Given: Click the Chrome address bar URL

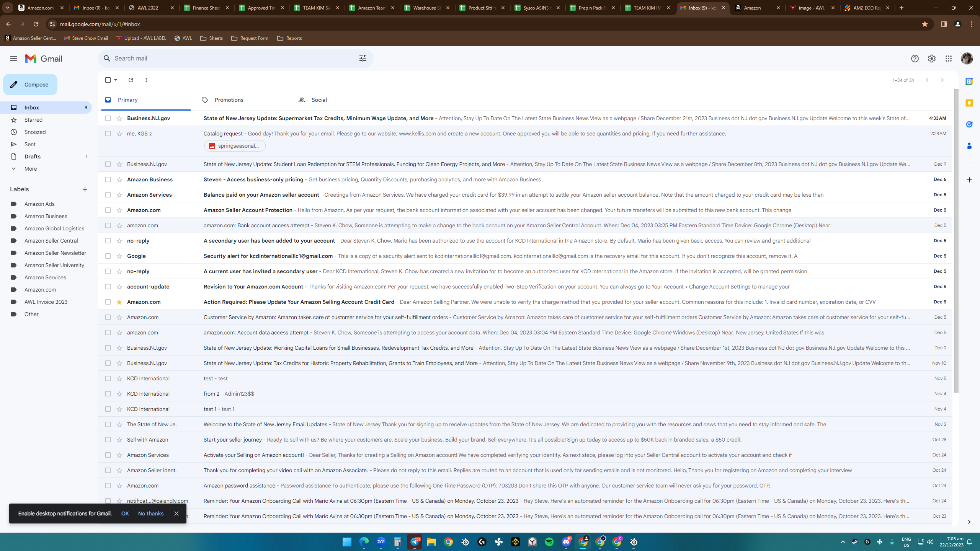Looking at the screenshot, I should [100, 24].
